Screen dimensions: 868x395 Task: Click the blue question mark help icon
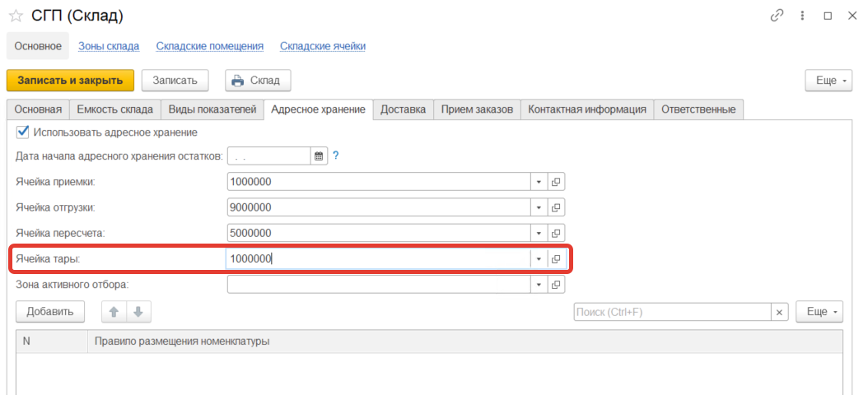pos(336,156)
